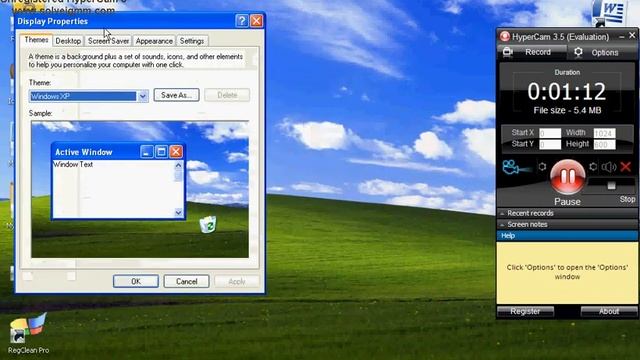Switch to the Screen Saver tab

click(x=109, y=41)
